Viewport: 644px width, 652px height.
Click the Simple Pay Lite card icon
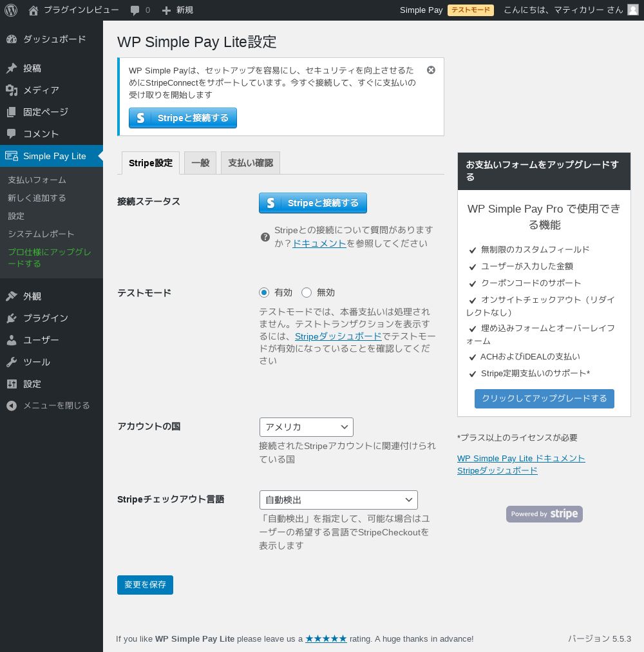pos(12,156)
